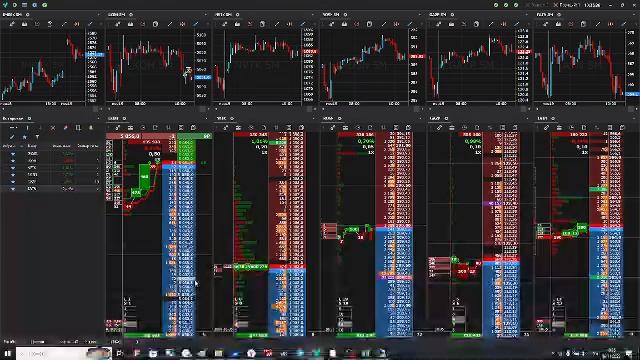This screenshot has width=640, height=360.
Task: Select the watchlist panel title tab
Action: click(x=13, y=119)
